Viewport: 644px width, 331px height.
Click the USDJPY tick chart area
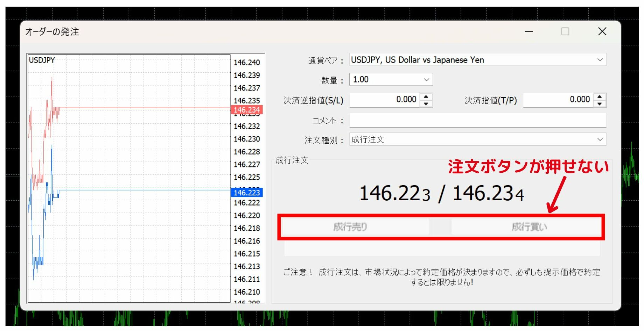tap(140, 227)
